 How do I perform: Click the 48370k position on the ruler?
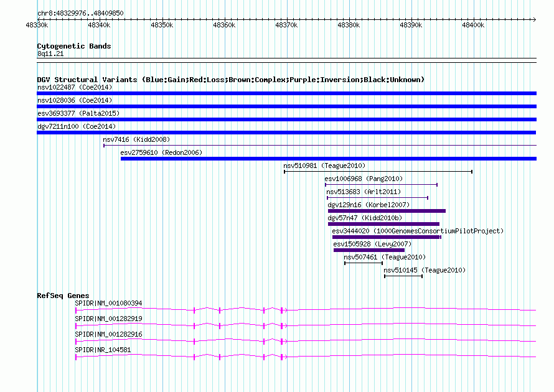[286, 25]
